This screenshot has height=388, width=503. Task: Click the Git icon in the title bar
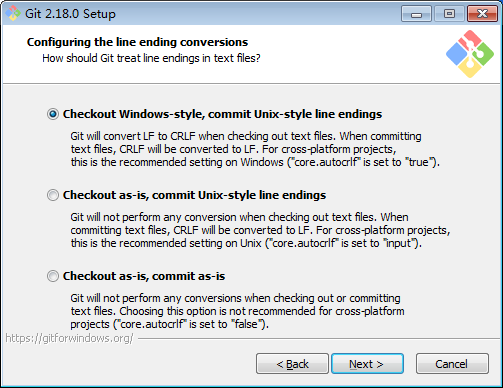tap(13, 14)
